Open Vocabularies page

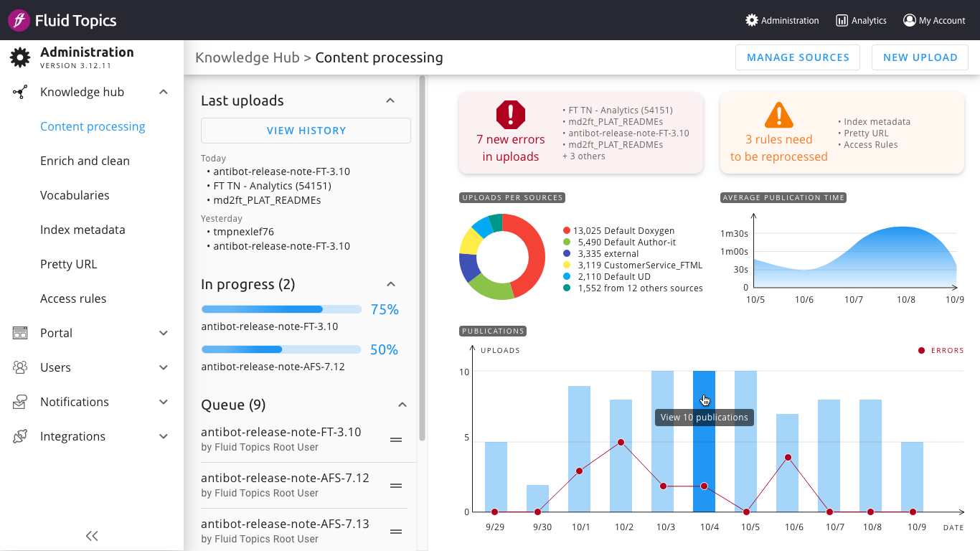coord(75,195)
